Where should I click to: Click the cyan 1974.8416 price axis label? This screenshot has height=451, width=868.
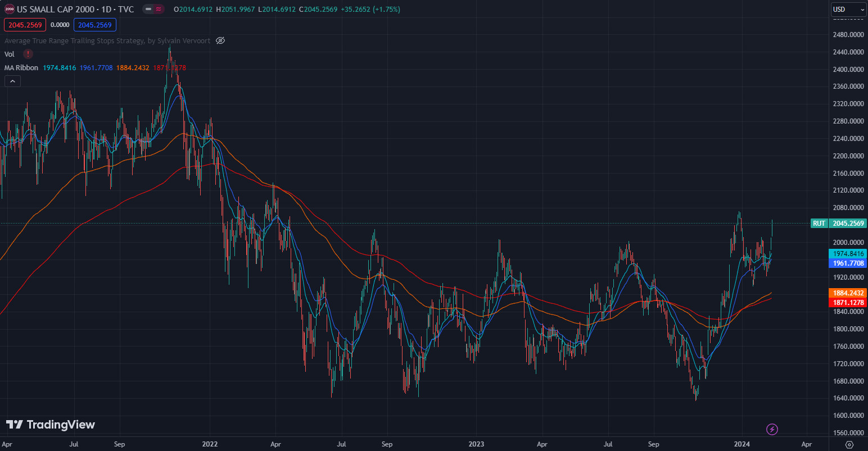(848, 253)
